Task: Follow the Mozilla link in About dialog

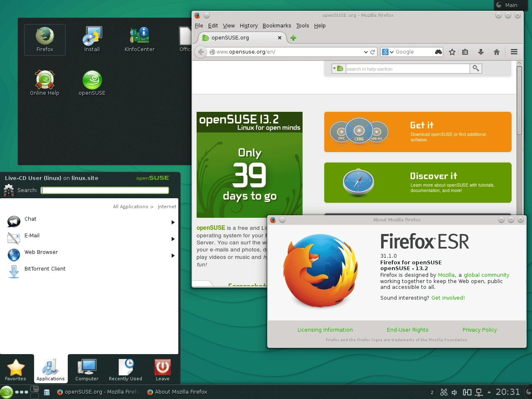Action: click(x=446, y=275)
